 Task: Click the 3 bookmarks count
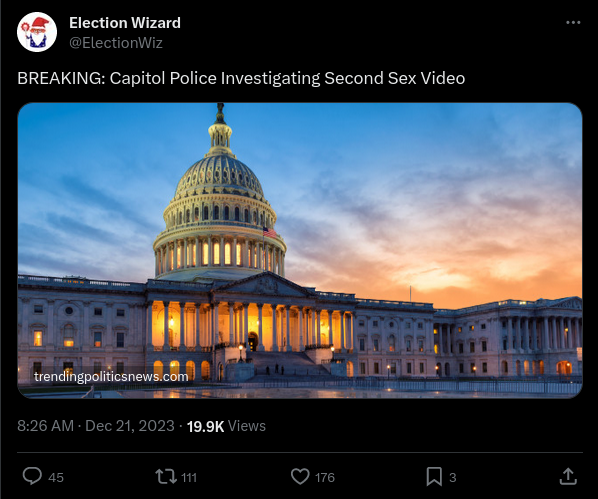pyautogui.click(x=453, y=477)
